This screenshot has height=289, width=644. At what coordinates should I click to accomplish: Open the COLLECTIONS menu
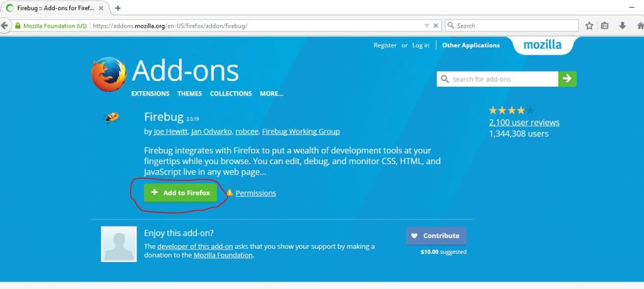point(231,94)
